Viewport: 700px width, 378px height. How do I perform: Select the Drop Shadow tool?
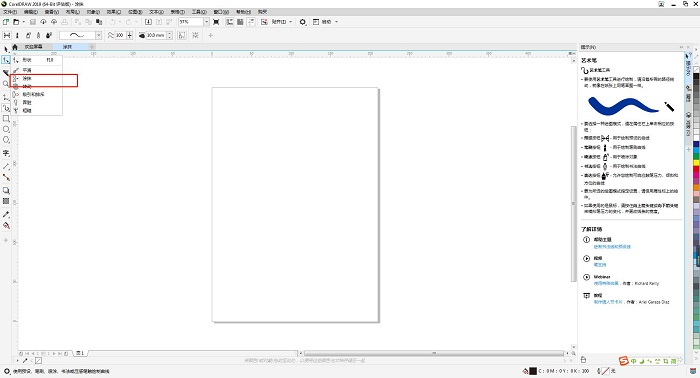[x=6, y=190]
